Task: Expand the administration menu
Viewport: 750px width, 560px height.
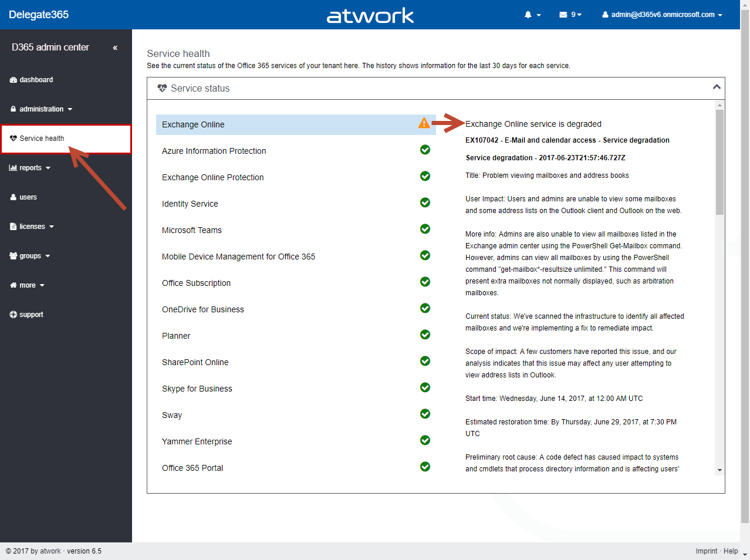Action: coord(41,109)
